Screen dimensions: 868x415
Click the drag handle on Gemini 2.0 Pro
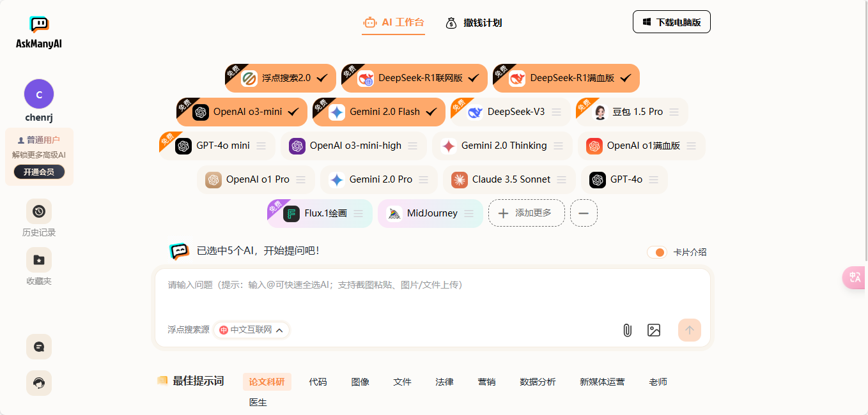(x=423, y=179)
